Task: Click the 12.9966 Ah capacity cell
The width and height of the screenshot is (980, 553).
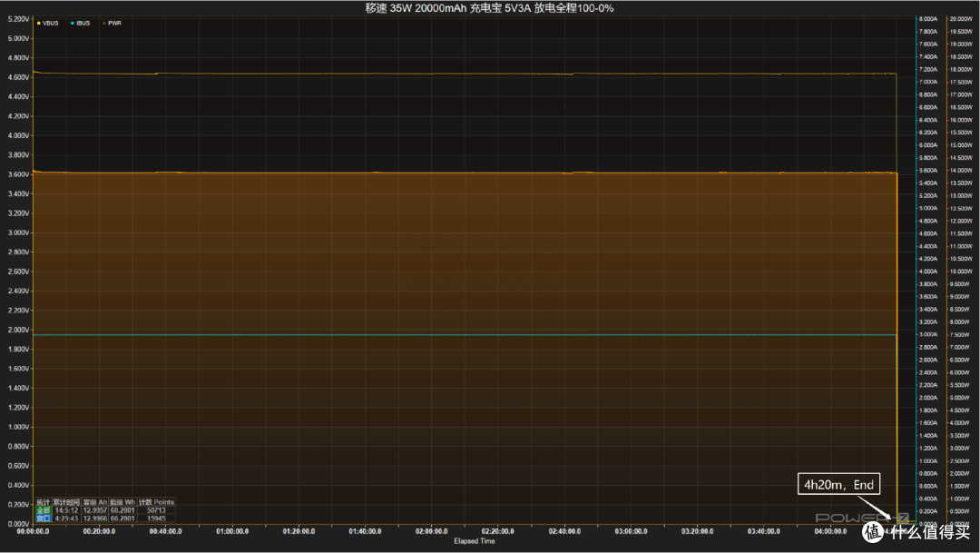Action: pyautogui.click(x=95, y=518)
